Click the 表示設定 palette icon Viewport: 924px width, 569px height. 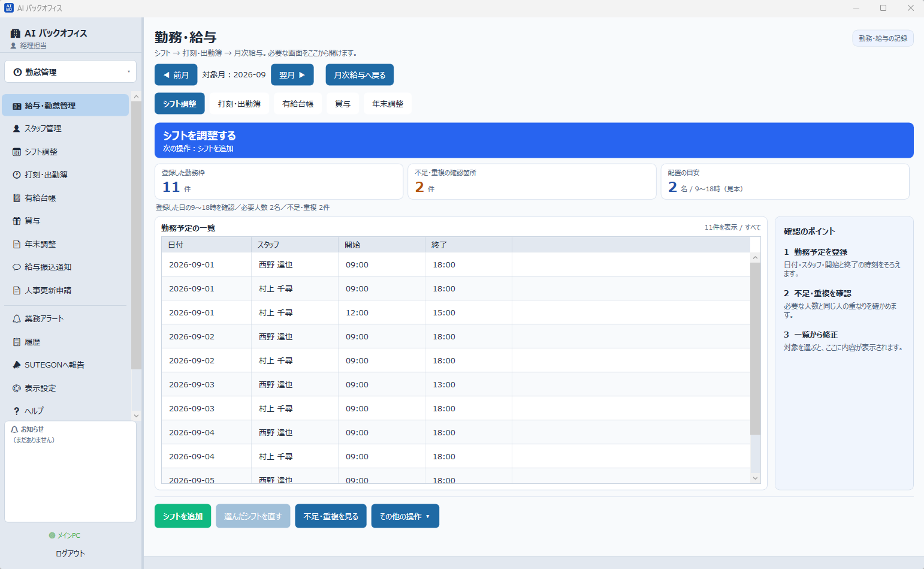coord(17,389)
